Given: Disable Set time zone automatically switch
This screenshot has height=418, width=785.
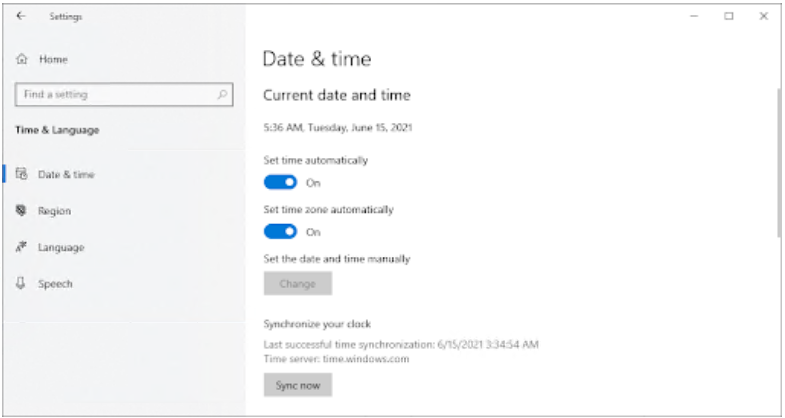Looking at the screenshot, I should 280,232.
